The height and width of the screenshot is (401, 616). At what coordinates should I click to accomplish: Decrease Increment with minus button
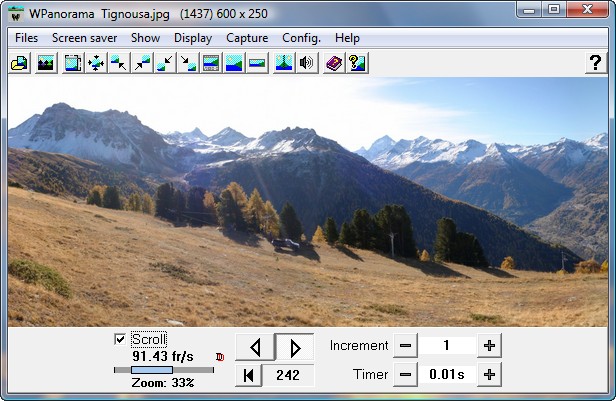405,346
